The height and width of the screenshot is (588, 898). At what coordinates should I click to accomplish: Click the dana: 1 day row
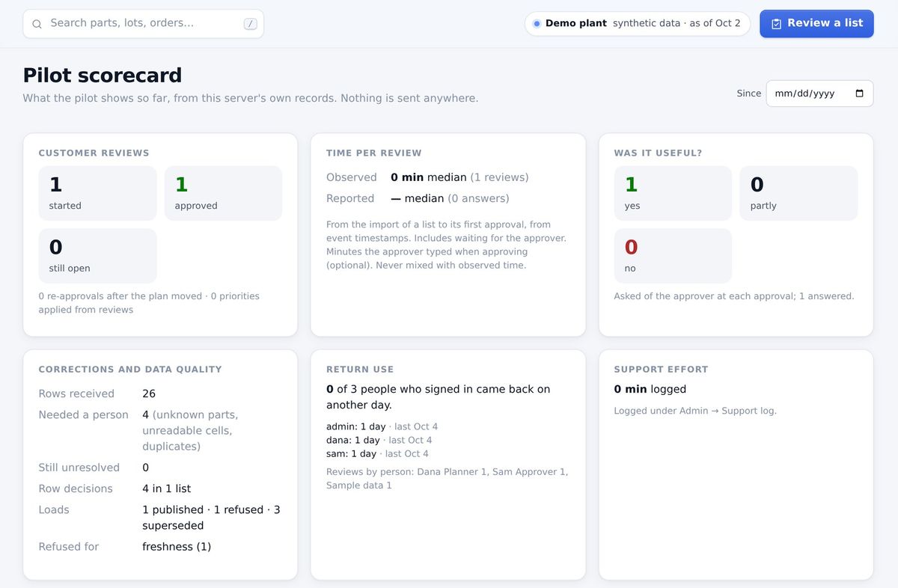click(379, 440)
